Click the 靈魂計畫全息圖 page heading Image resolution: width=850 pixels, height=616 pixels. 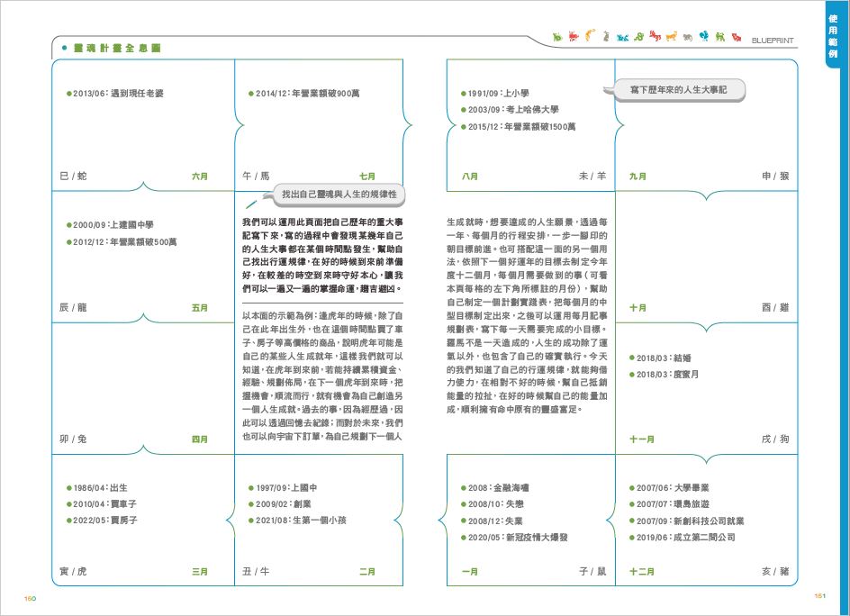click(x=112, y=48)
